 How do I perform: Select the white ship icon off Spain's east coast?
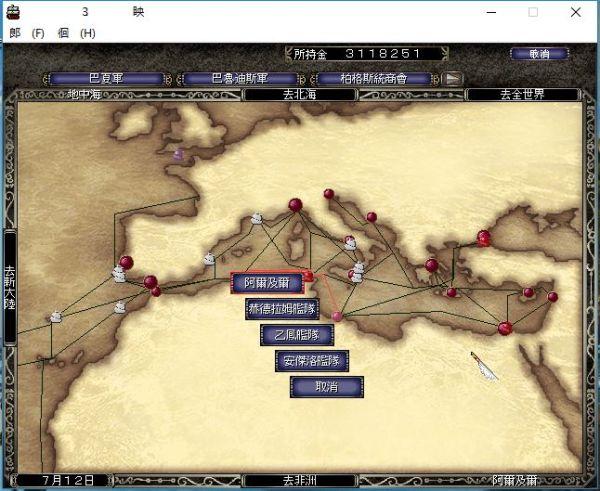click(x=209, y=259)
